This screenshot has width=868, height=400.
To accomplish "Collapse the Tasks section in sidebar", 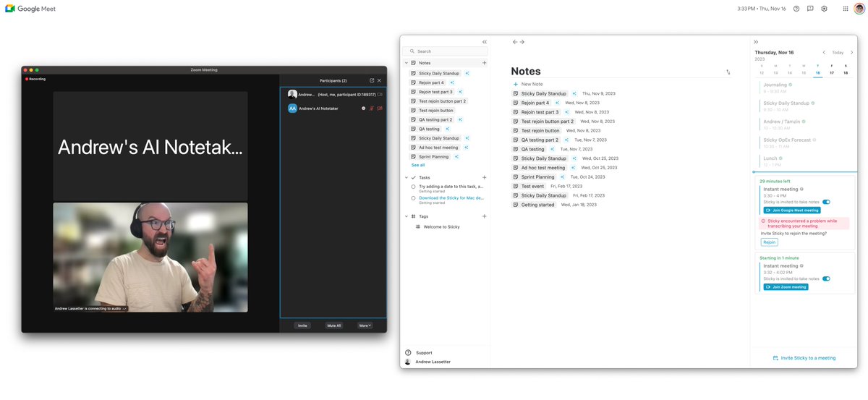I will [x=406, y=177].
